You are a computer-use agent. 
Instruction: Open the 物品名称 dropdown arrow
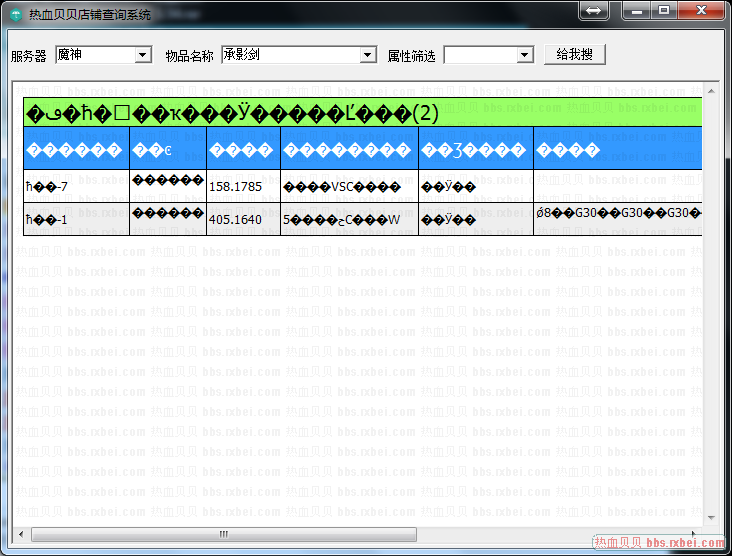coord(368,55)
